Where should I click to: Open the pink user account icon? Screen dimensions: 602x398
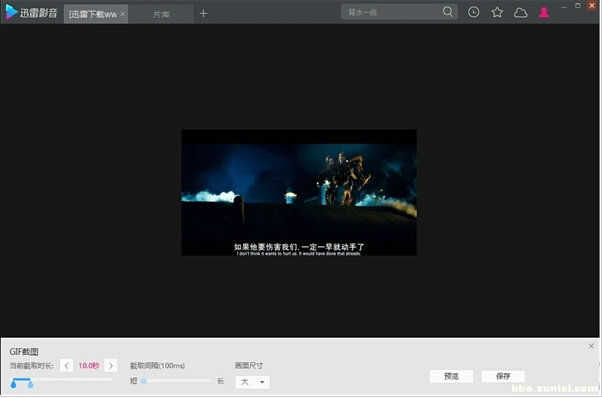click(544, 12)
